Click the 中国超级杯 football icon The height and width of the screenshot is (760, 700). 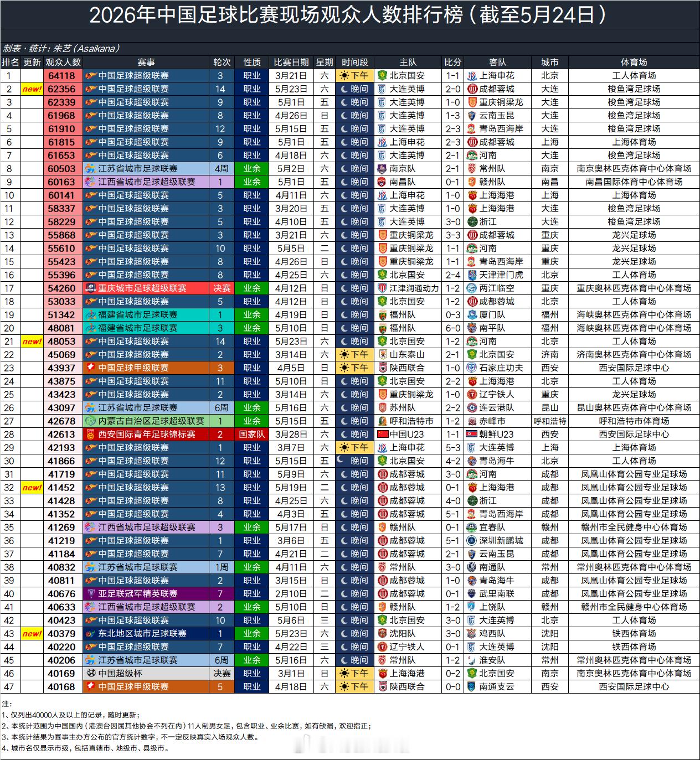click(91, 674)
